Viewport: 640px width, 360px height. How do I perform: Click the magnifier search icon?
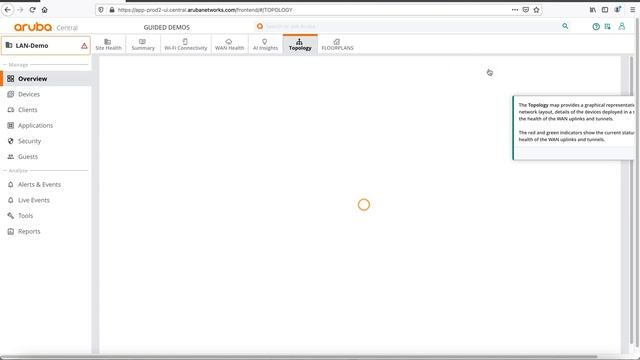click(x=565, y=26)
